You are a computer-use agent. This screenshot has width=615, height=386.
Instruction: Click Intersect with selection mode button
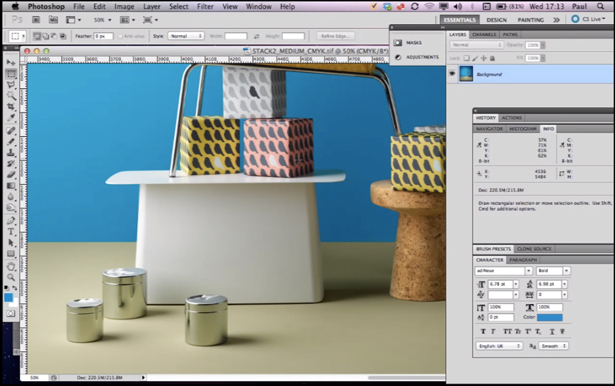pyautogui.click(x=63, y=36)
